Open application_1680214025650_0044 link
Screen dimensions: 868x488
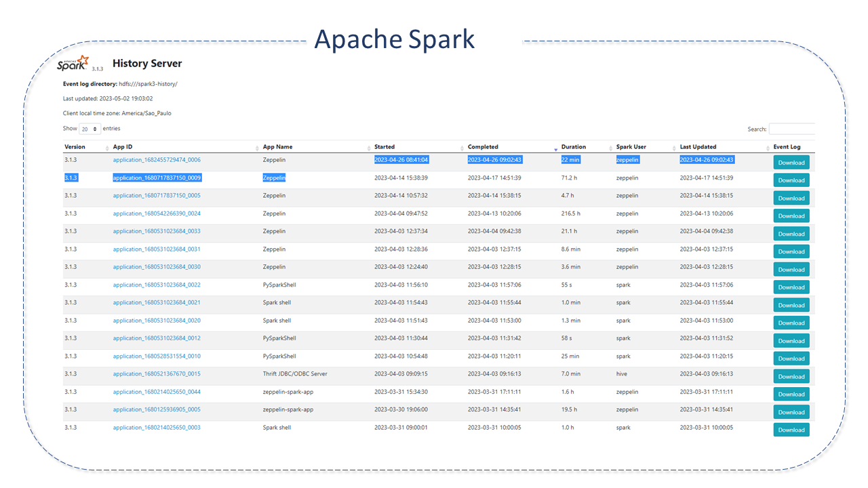[x=157, y=392]
